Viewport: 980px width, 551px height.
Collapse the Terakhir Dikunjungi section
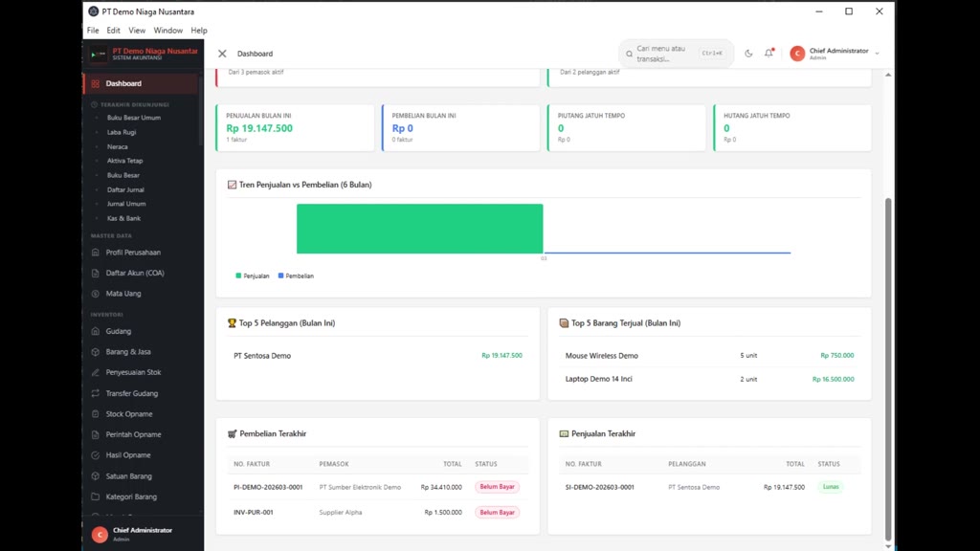(x=130, y=105)
